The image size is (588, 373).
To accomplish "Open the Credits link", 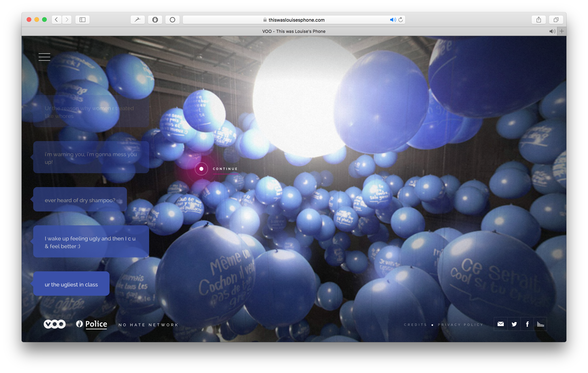I will pyautogui.click(x=415, y=325).
